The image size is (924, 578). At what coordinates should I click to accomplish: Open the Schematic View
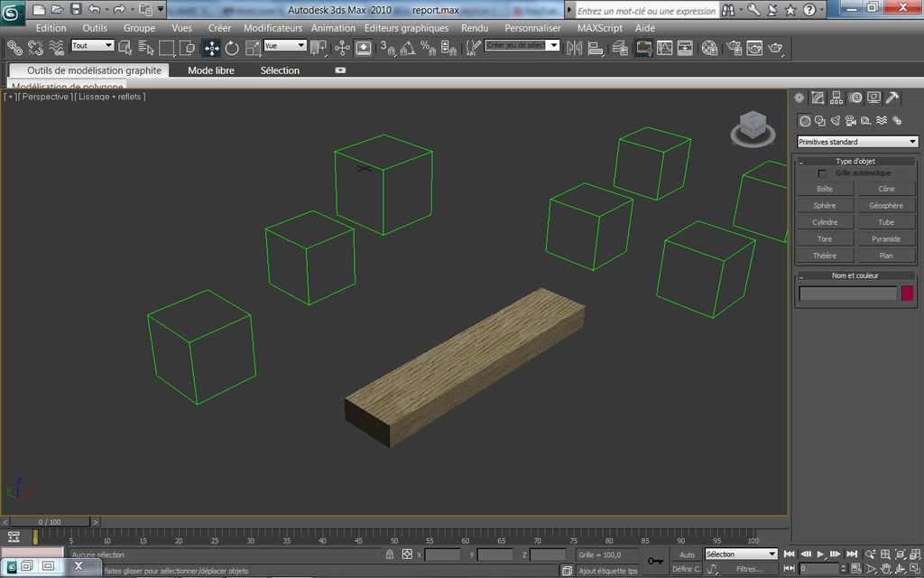tap(685, 48)
